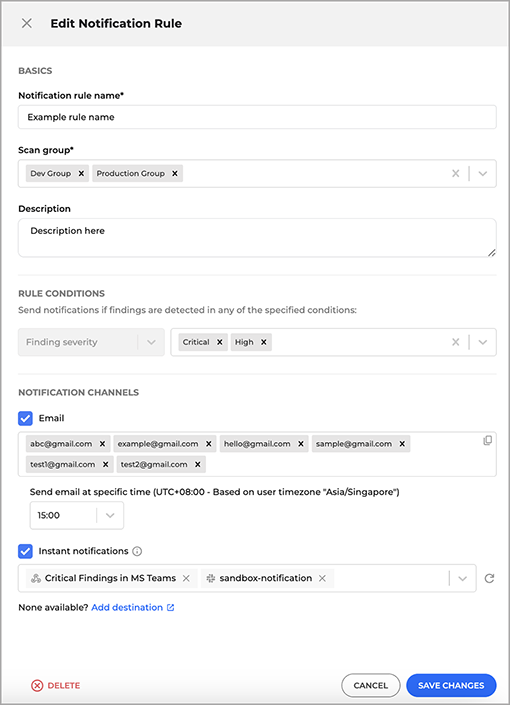Copy email addresses with the copy icon

[x=488, y=441]
